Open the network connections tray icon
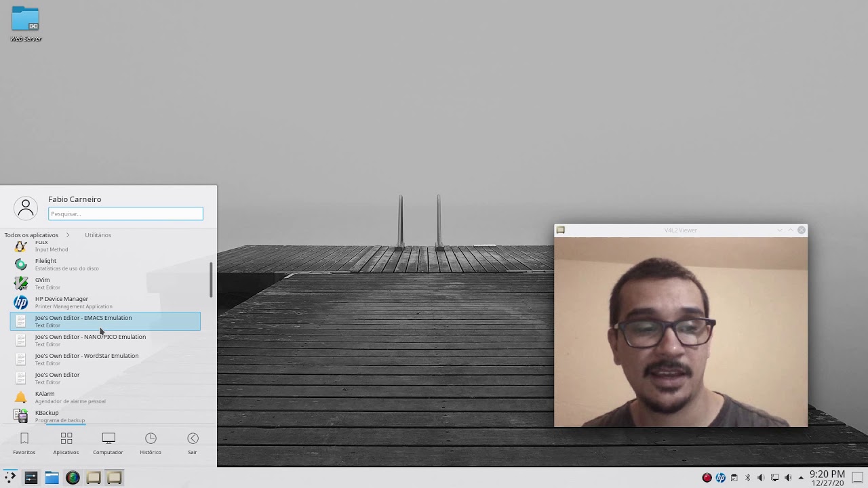Viewport: 868px width, 488px height. point(774,478)
